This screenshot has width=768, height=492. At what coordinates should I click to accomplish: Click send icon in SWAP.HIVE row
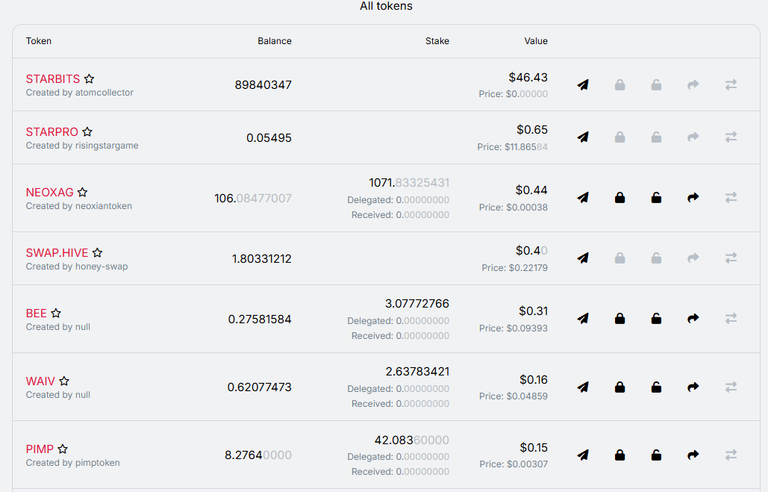point(582,258)
